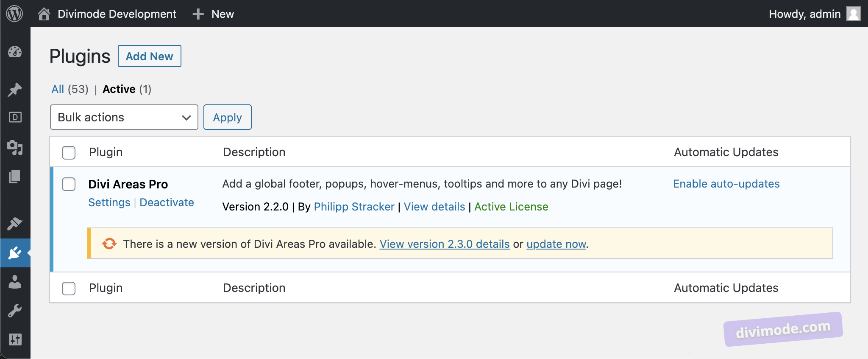Open Pages sidebar icon
Screen dimensions: 868x359
(x=15, y=177)
